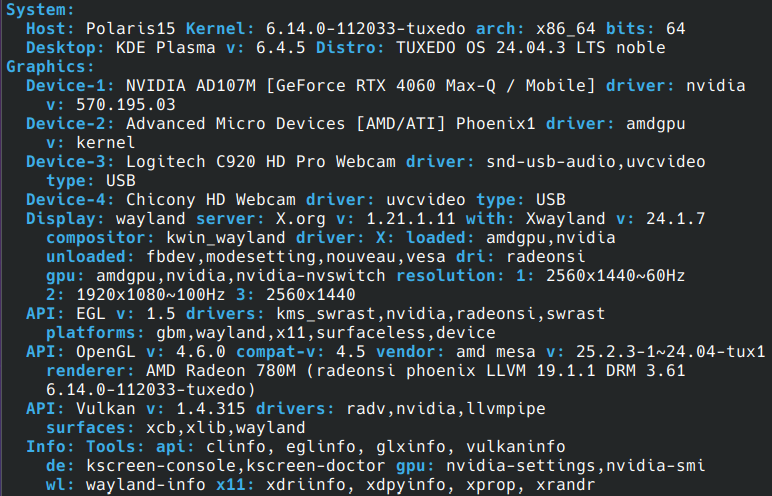Click the 'Device-4:' label
This screenshot has height=496, width=772.
pos(70,199)
